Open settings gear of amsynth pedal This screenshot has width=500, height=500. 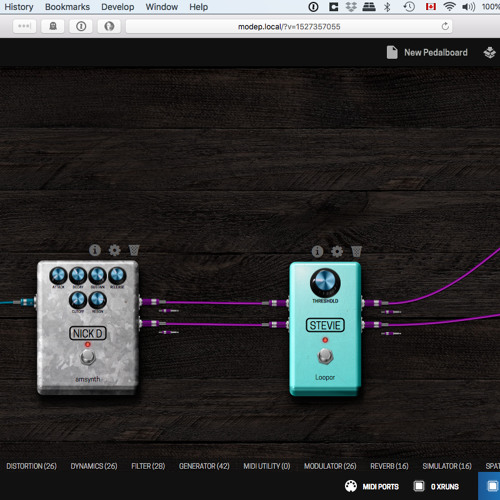(114, 250)
